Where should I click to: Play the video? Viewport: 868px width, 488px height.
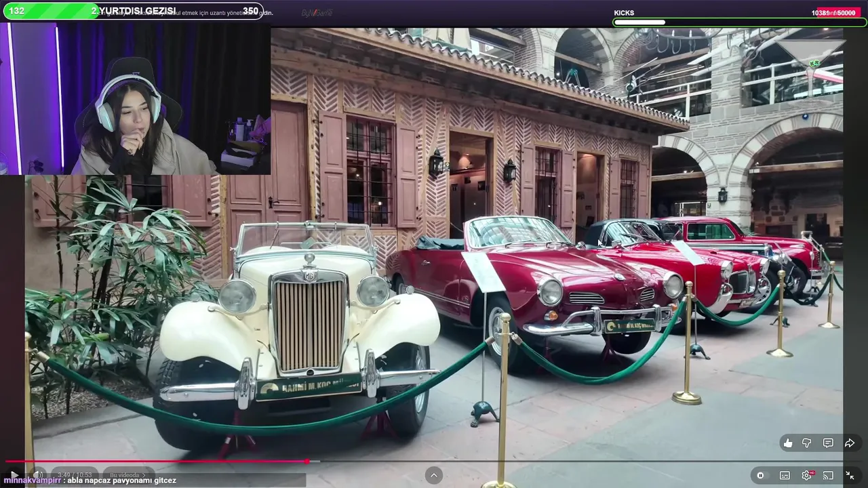click(x=14, y=475)
